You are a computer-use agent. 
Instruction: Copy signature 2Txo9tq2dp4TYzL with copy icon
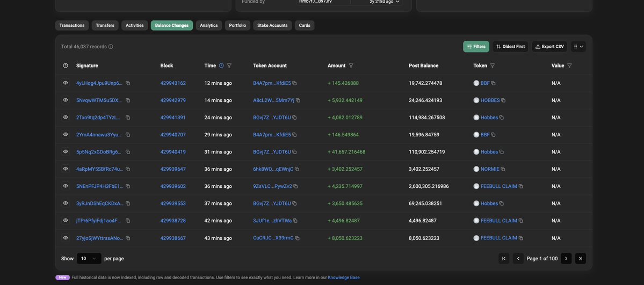click(128, 118)
